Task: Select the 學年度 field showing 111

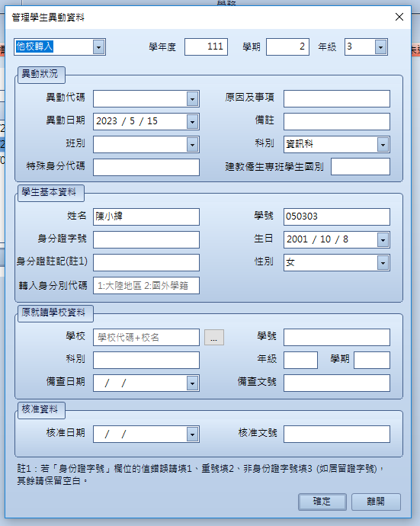Action: pyautogui.click(x=206, y=47)
